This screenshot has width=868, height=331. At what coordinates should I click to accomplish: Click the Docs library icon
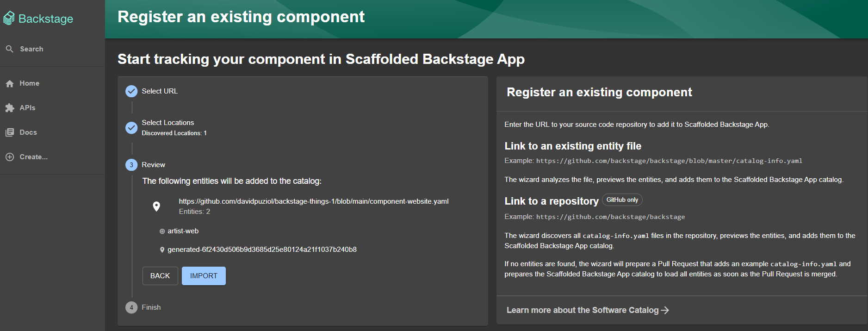[10, 132]
